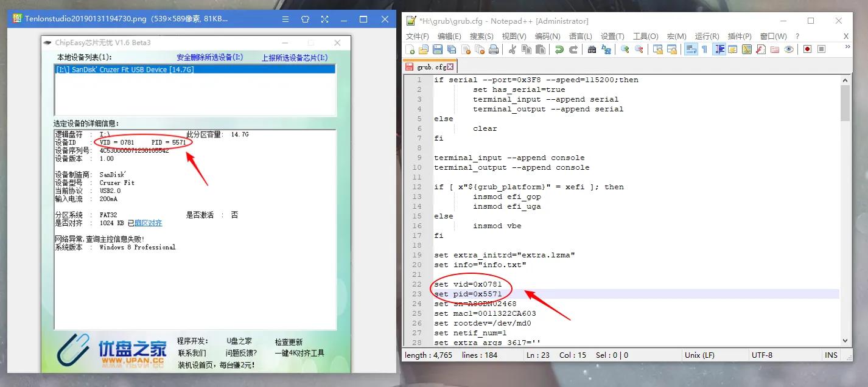
Task: Open the 插件(P) menu
Action: click(x=740, y=37)
